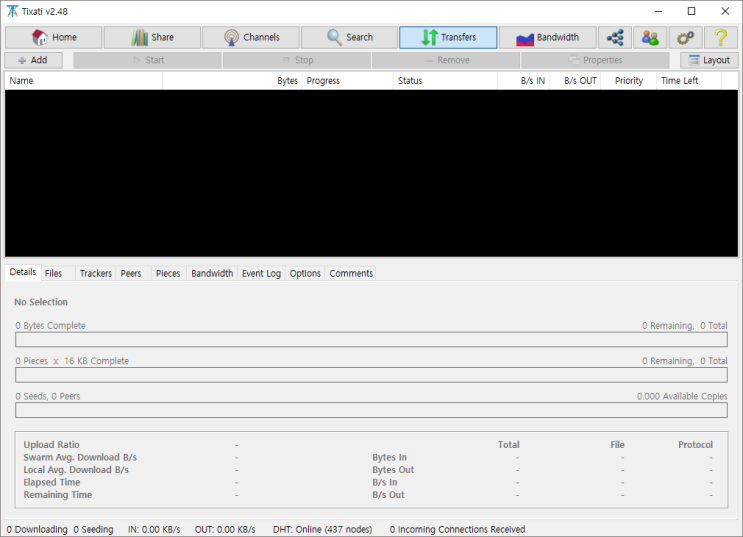Open the Layout button
Image resolution: width=743 pixels, height=537 pixels.
tap(709, 60)
